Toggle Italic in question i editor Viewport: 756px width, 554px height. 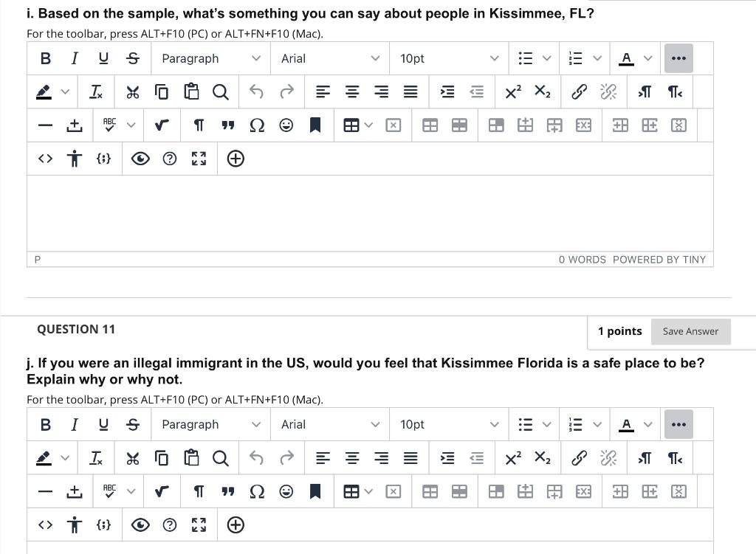tap(75, 58)
